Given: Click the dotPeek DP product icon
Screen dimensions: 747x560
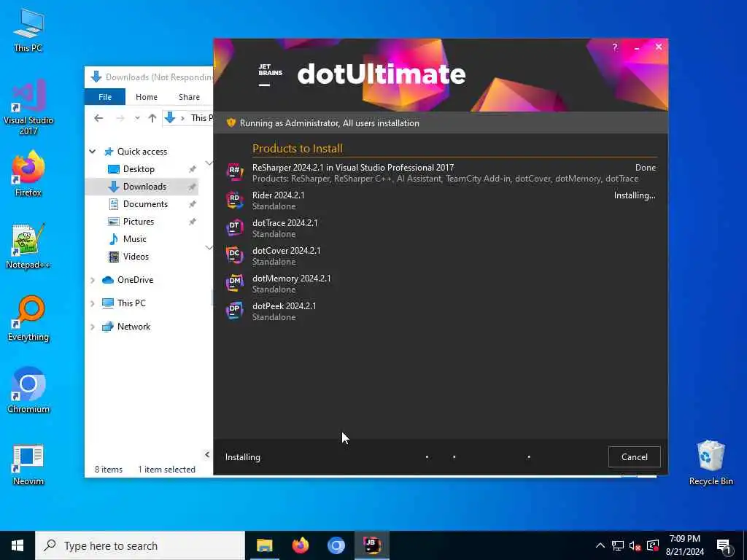Looking at the screenshot, I should [234, 311].
